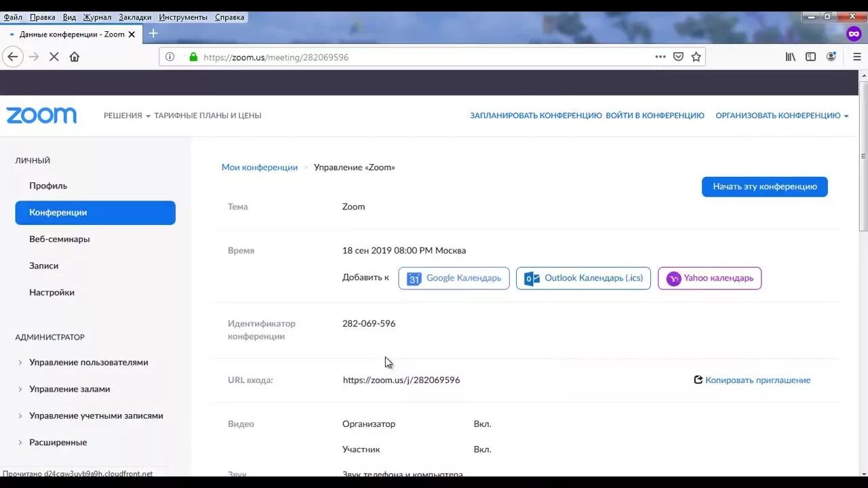Click ВОЙТИ В КОНФЕРЕНЦИЮ link
Screen dimensions: 868x488
655,116
